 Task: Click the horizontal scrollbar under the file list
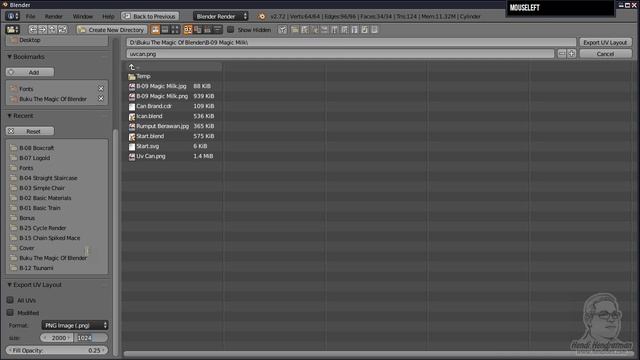click(378, 353)
